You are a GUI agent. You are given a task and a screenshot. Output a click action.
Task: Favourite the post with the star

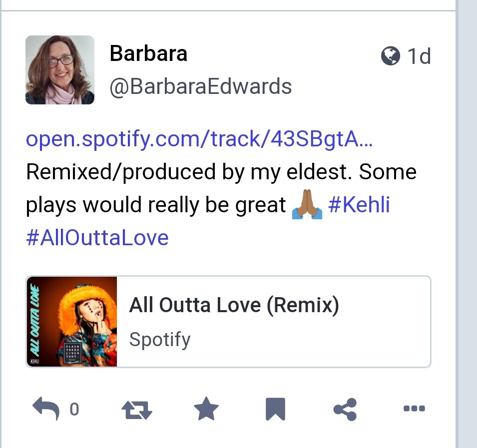point(206,409)
